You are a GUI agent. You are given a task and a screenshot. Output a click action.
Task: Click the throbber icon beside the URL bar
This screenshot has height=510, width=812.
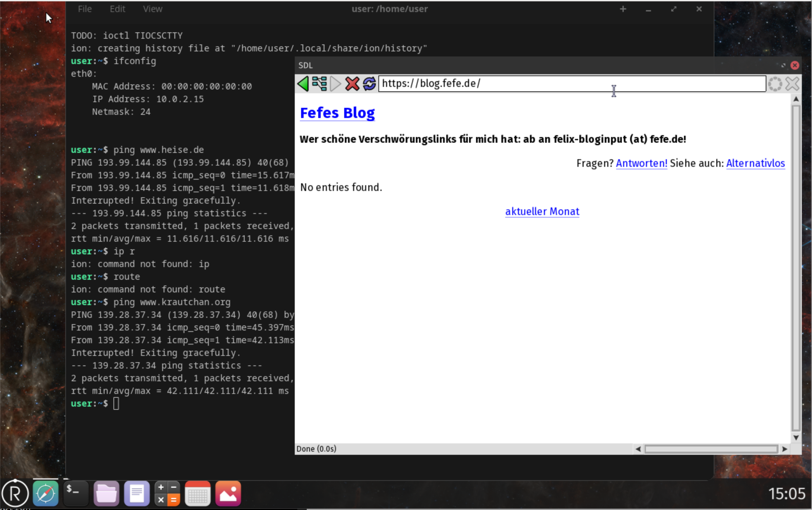775,84
